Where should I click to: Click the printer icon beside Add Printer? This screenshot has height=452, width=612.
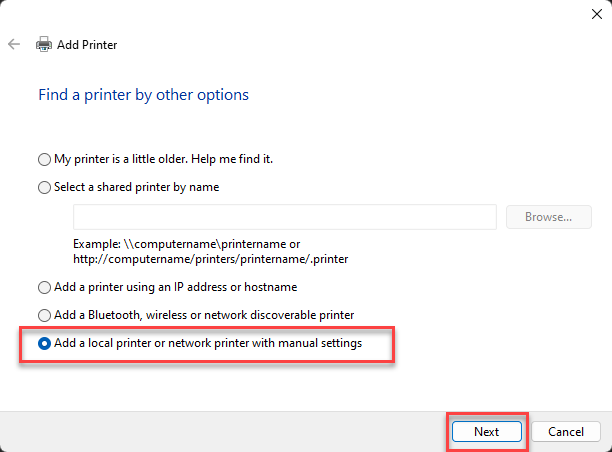[44, 44]
